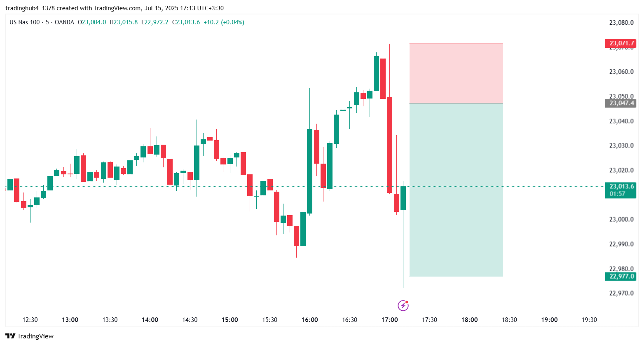Click the 13:00 time axis label
The width and height of the screenshot is (644, 345).
70,320
